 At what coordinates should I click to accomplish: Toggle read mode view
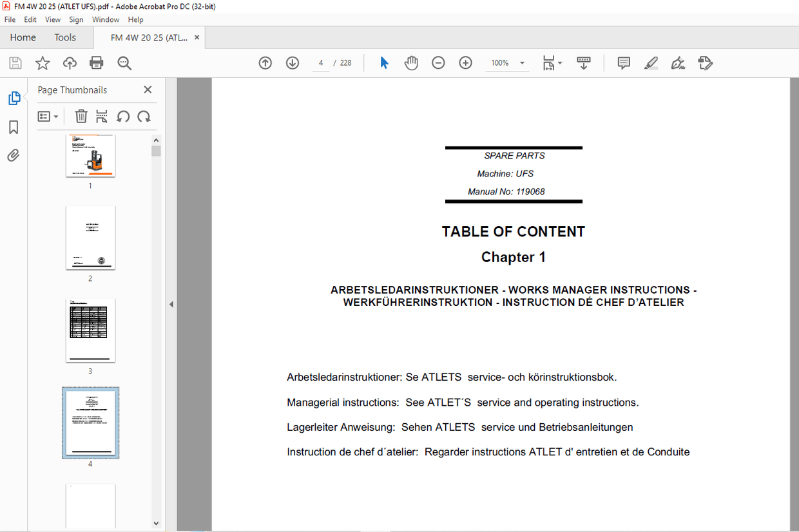click(x=584, y=62)
